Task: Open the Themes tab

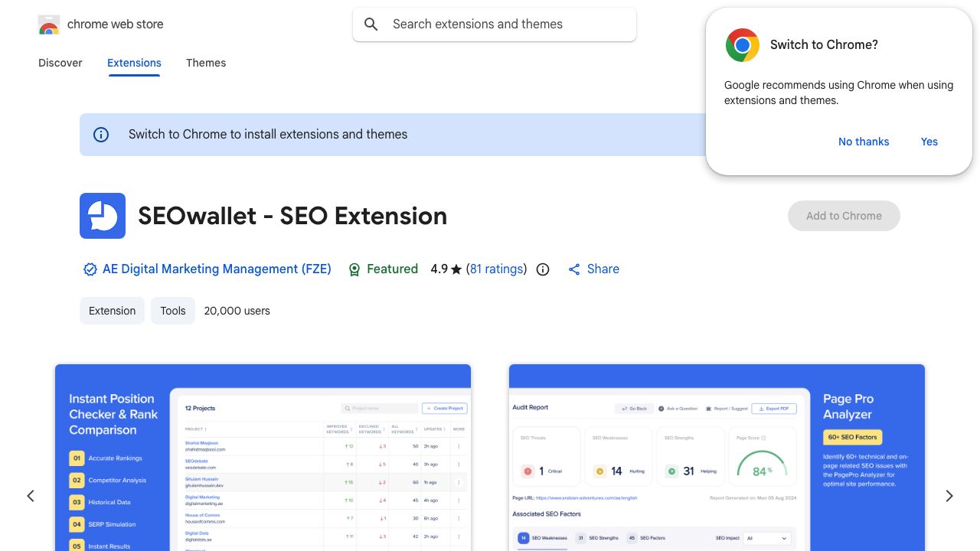Action: [x=206, y=63]
